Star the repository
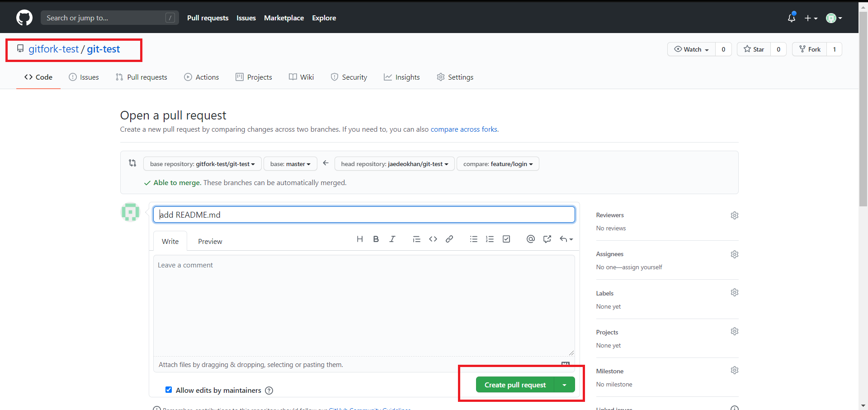 [754, 49]
